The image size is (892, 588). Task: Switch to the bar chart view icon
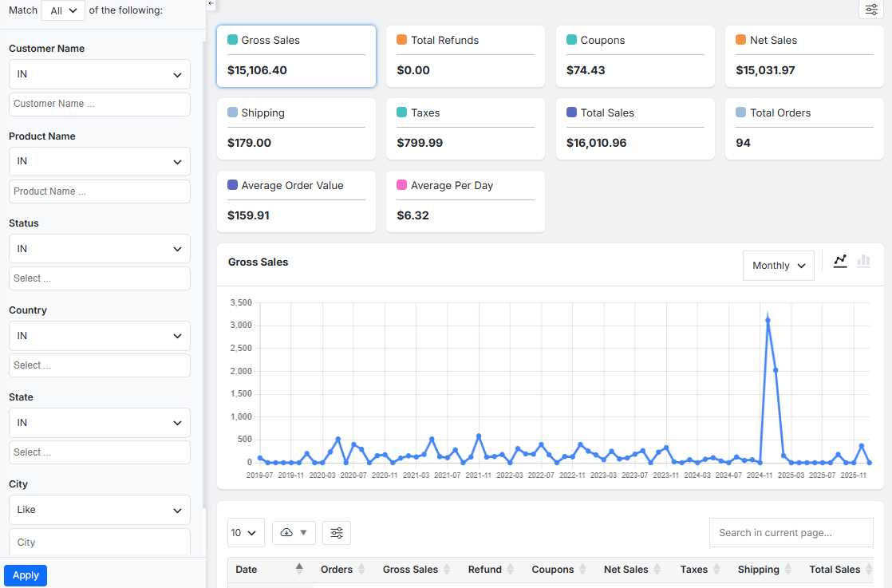click(x=863, y=261)
